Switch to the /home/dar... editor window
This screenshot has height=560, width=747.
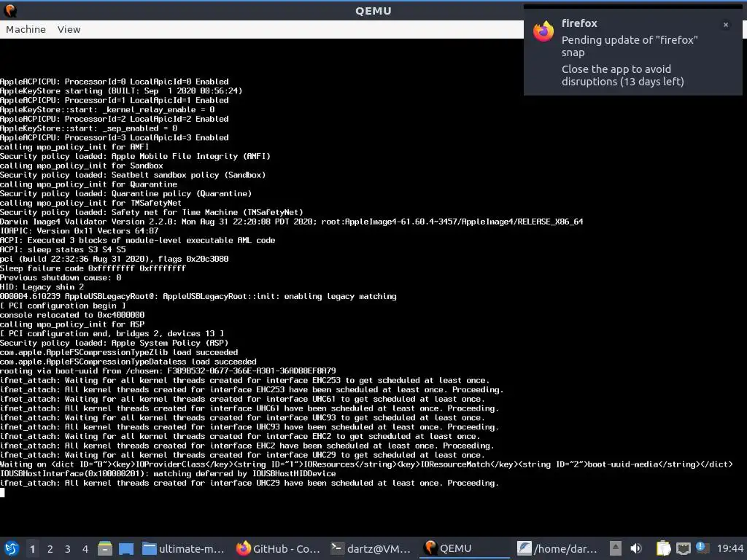pos(557,548)
